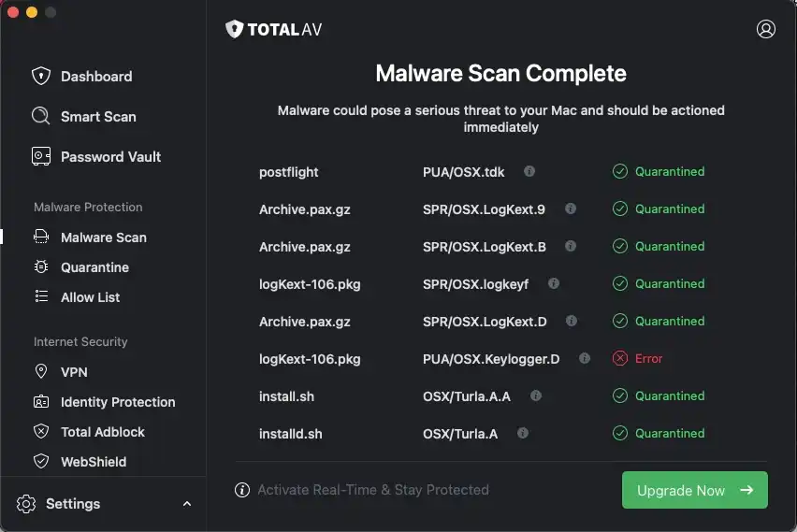This screenshot has width=797, height=532.
Task: Open info icon next to PUA/OSX.tdk
Action: 529,171
